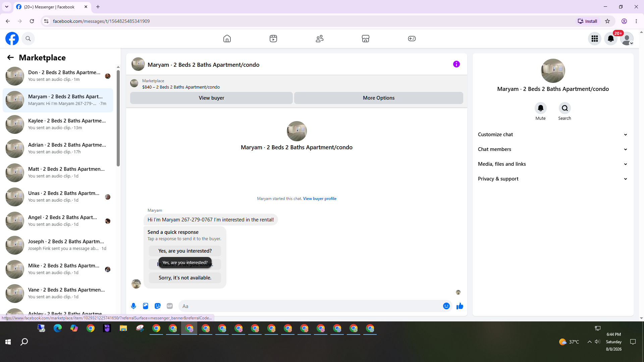Open a new browser tab
This screenshot has height=362, width=644.
(x=98, y=7)
